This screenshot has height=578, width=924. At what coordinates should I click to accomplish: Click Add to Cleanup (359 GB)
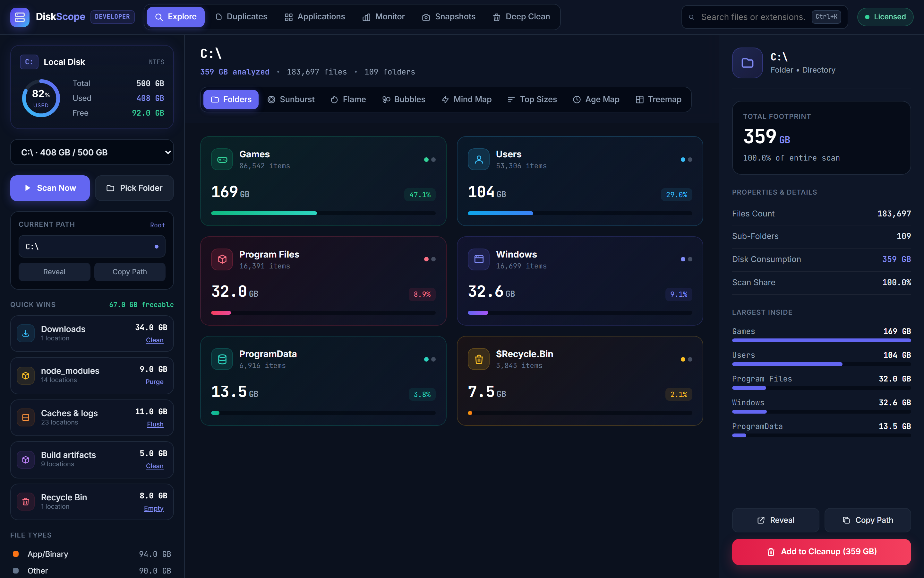(x=821, y=552)
